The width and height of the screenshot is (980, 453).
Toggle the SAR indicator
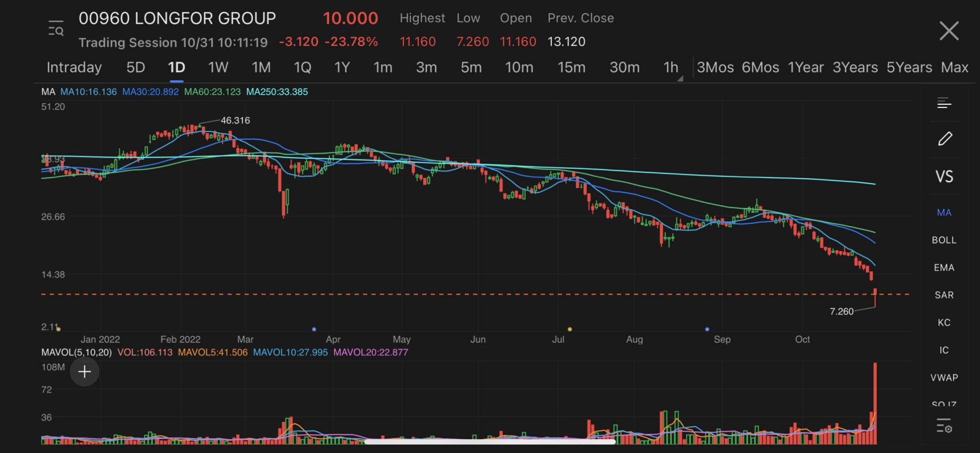click(x=944, y=295)
